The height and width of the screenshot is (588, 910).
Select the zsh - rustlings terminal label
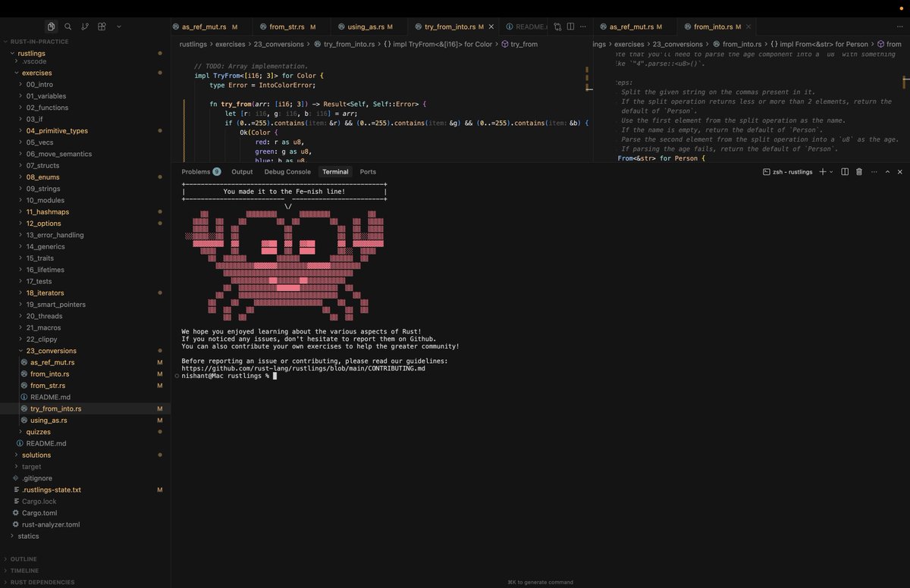(788, 172)
